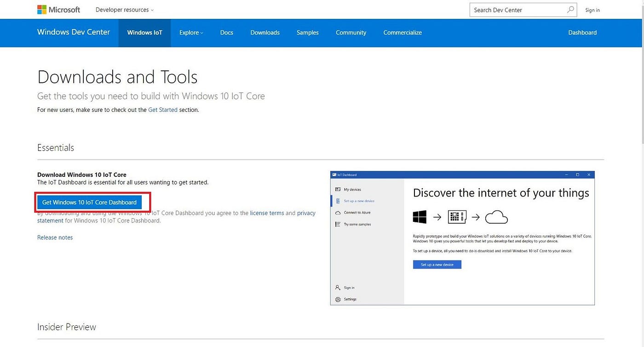
Task: Switch to the Docs navigation tab
Action: click(226, 32)
